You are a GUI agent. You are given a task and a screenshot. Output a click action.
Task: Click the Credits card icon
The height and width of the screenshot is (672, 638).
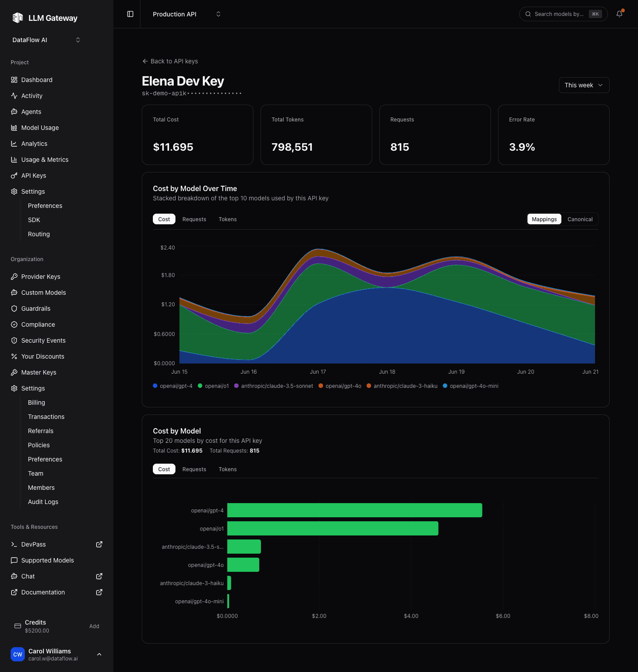[18, 626]
